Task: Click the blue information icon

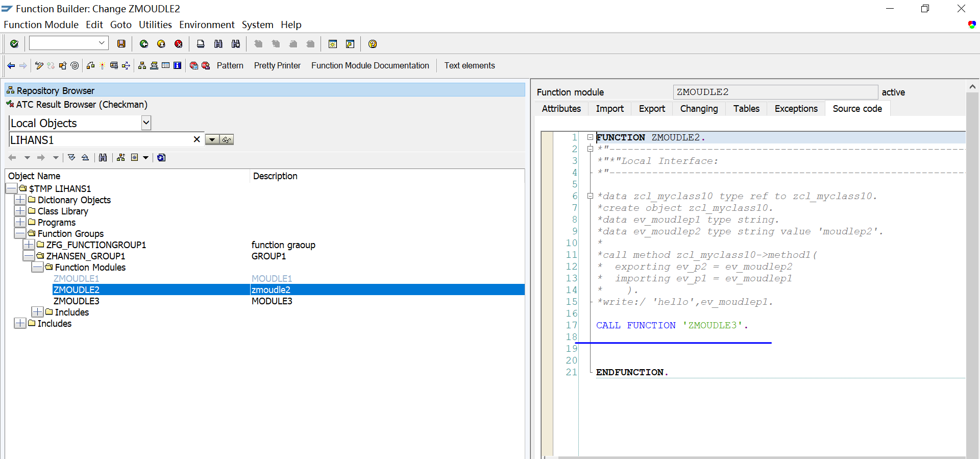Action: coord(177,65)
